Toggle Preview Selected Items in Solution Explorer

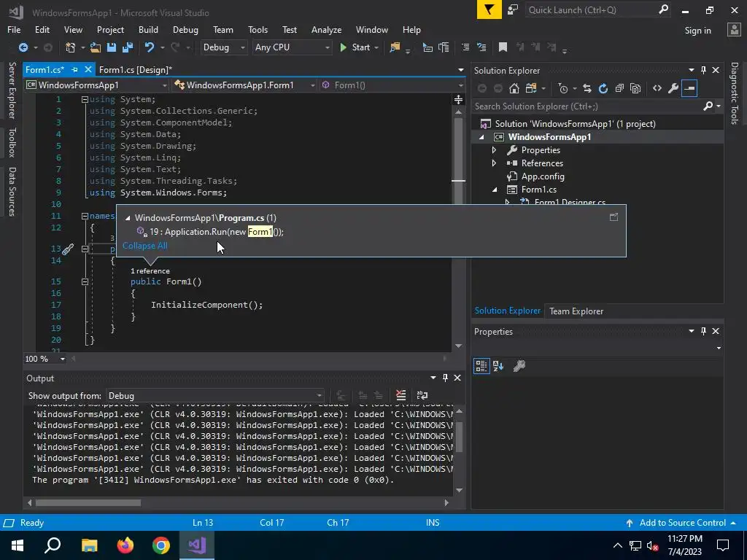[689, 88]
